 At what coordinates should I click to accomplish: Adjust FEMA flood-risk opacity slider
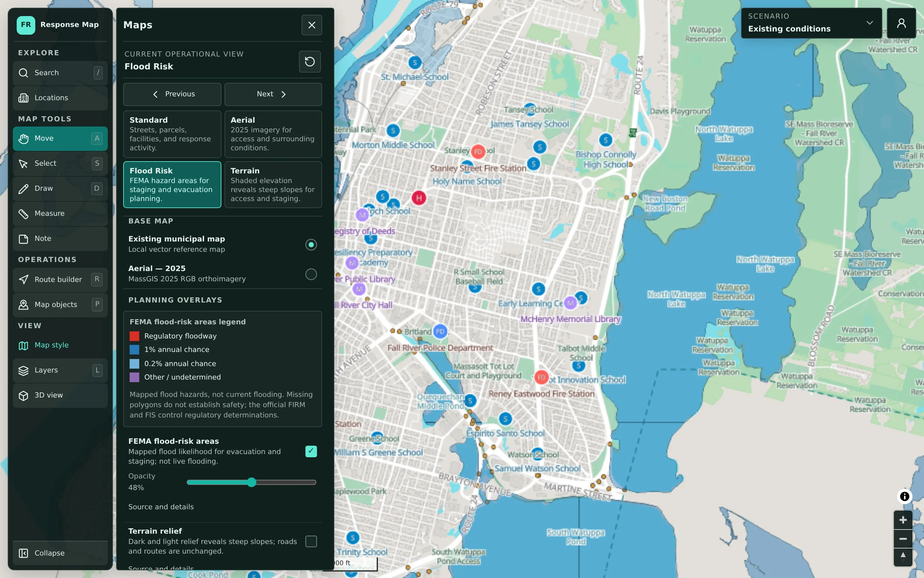click(251, 482)
